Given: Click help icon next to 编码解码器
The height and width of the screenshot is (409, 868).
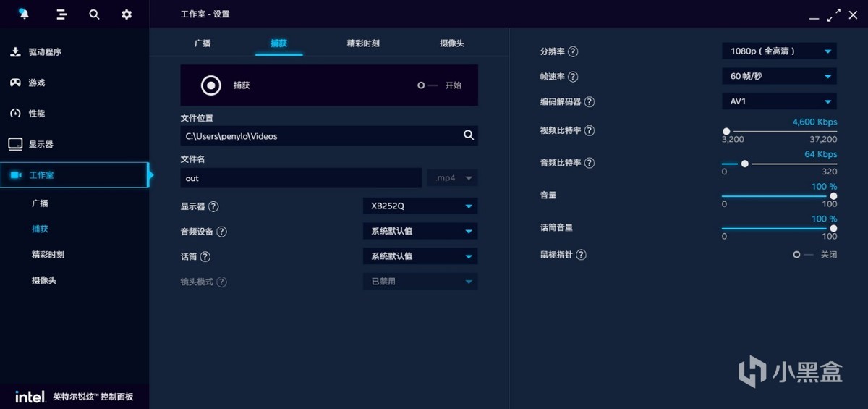Looking at the screenshot, I should [589, 102].
